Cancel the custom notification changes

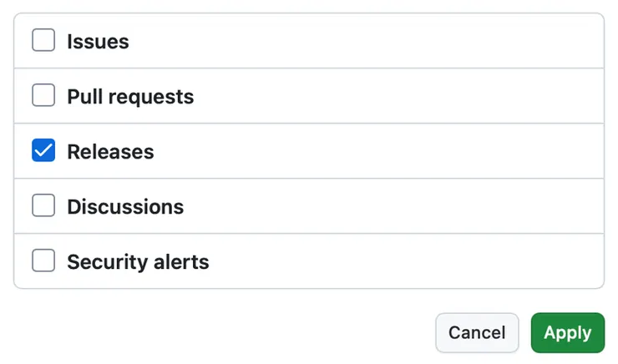coord(477,333)
